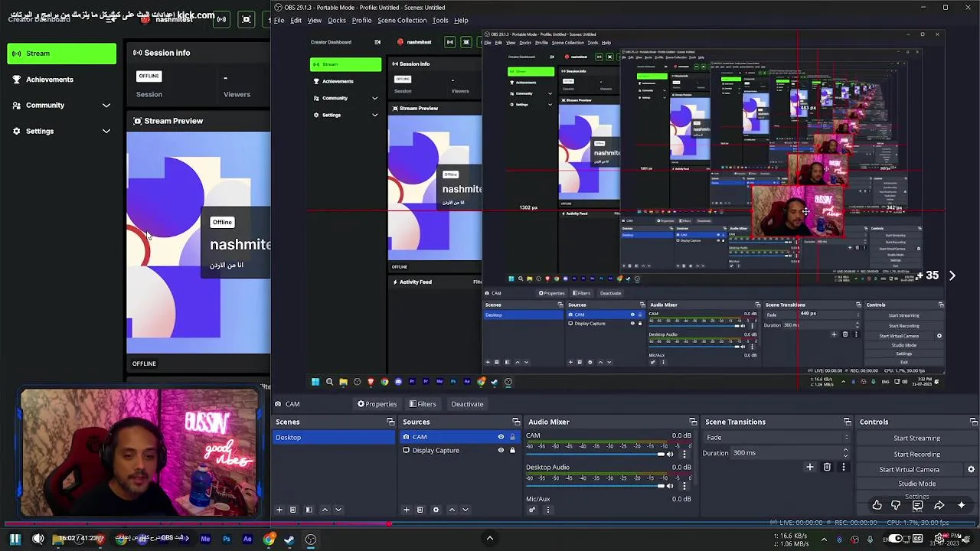Image resolution: width=980 pixels, height=551 pixels.
Task: Add a new scene with plus icon
Action: (x=279, y=510)
